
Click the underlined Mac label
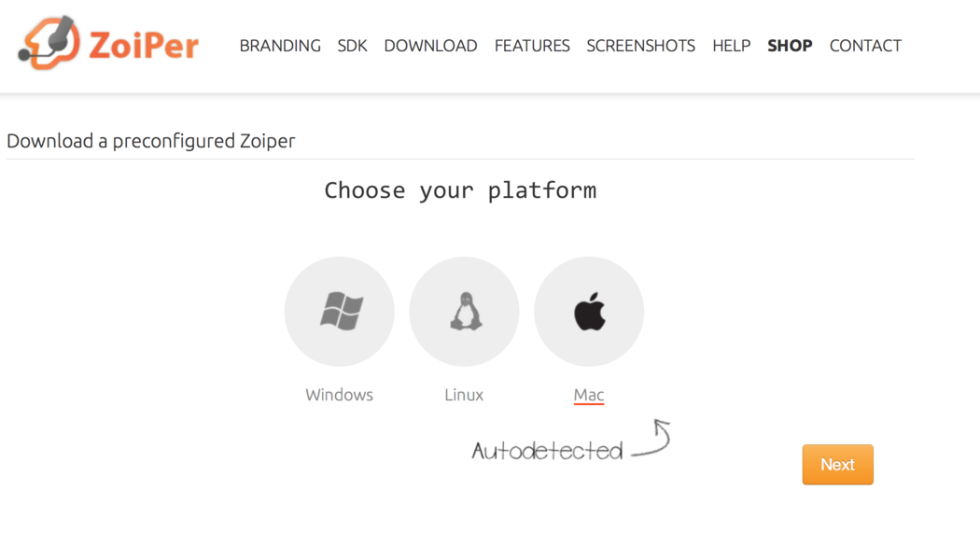pos(589,395)
